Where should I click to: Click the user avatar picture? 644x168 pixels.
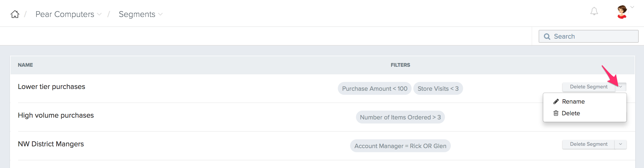click(622, 12)
